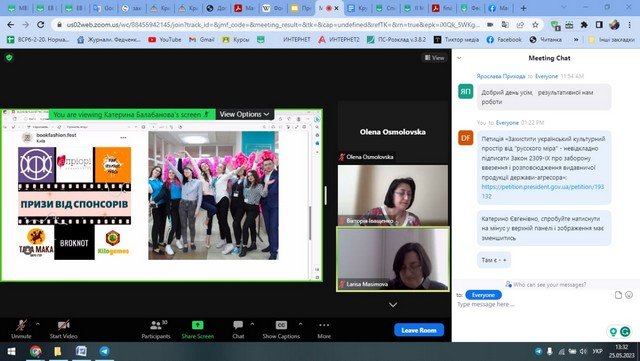Unmute the microphone in Zoom toolbar
This screenshot has height=361, width=640.
pyautogui.click(x=21, y=325)
